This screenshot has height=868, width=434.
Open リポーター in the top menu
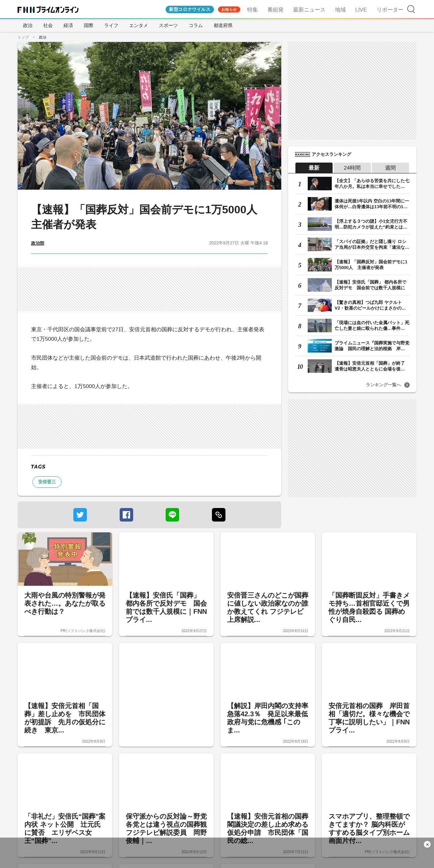pyautogui.click(x=390, y=9)
